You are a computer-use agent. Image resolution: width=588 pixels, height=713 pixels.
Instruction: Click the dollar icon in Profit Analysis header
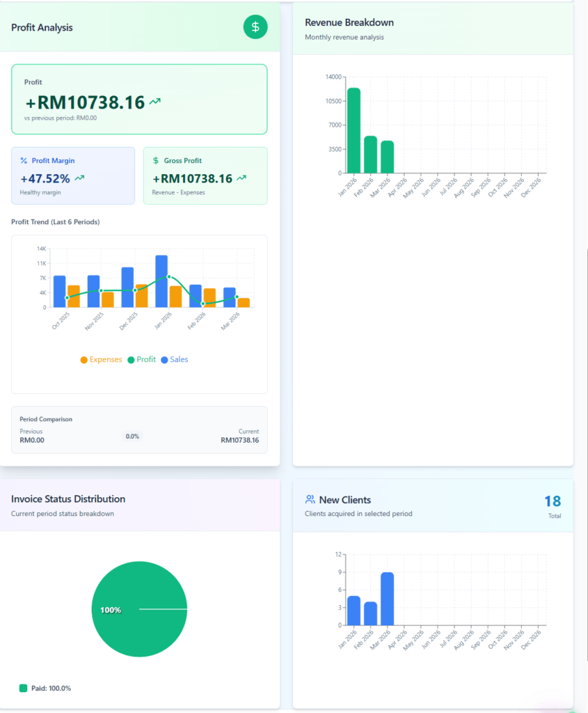coord(255,27)
